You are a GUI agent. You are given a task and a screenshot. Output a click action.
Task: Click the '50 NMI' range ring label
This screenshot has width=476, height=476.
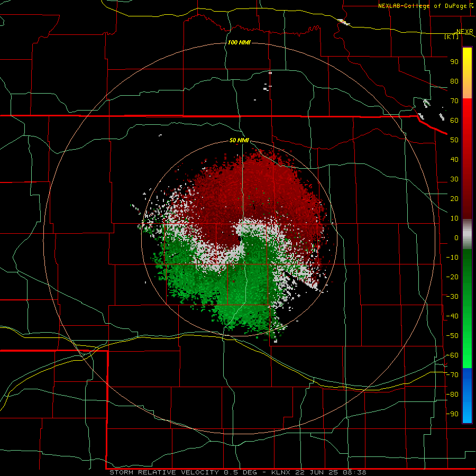(239, 140)
